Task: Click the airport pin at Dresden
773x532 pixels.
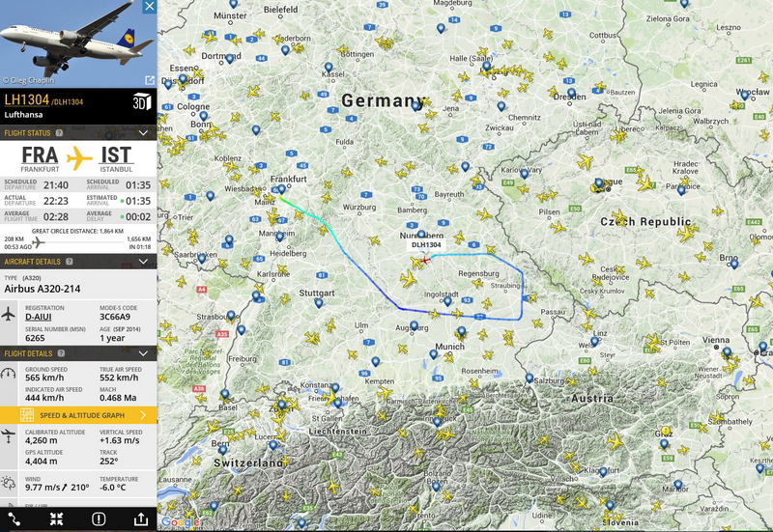Action: point(571,93)
